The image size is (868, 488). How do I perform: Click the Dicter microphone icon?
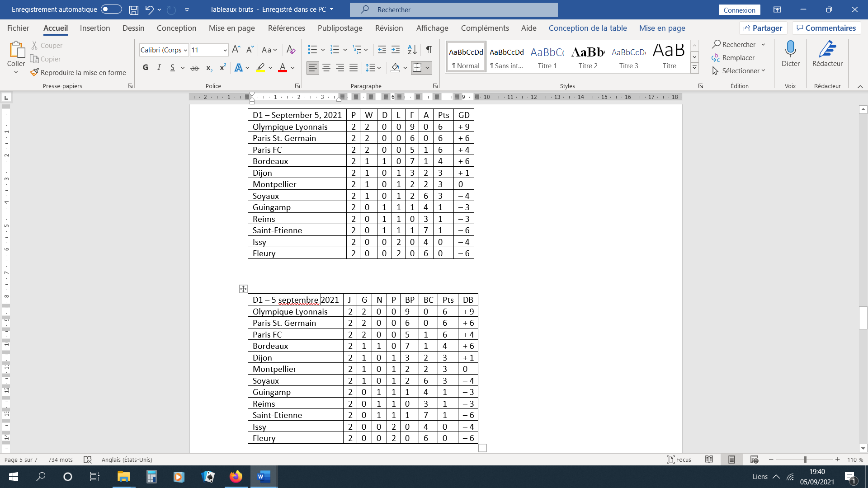[790, 49]
